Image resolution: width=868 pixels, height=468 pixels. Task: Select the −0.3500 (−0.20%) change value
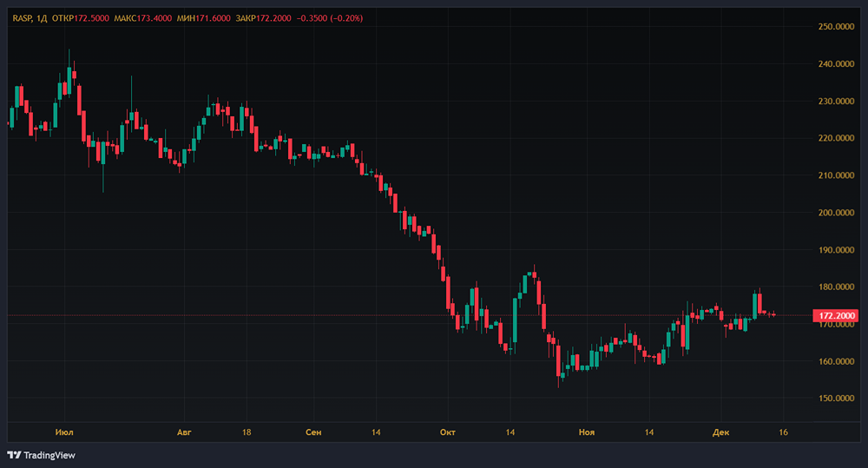click(x=329, y=18)
